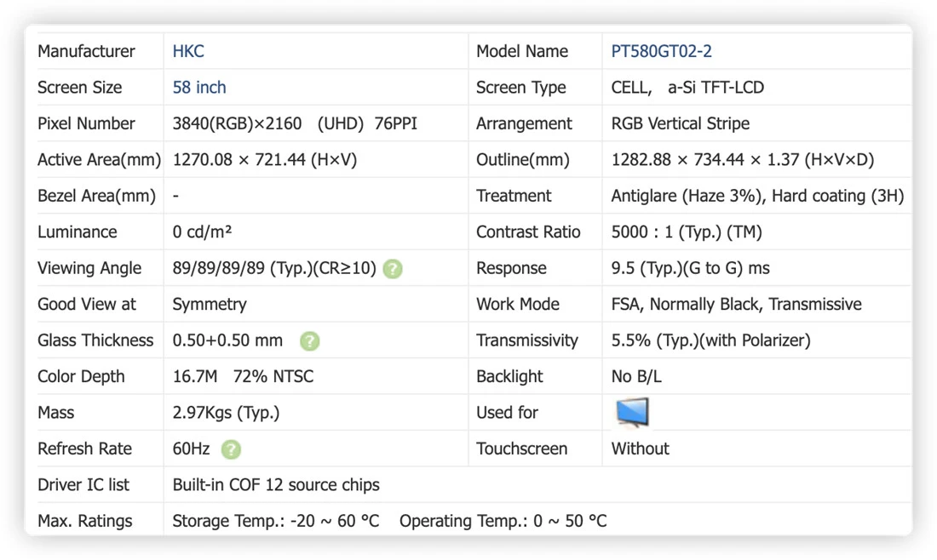Select the Work Mode value FSA, Normally Black

pyautogui.click(x=685, y=305)
